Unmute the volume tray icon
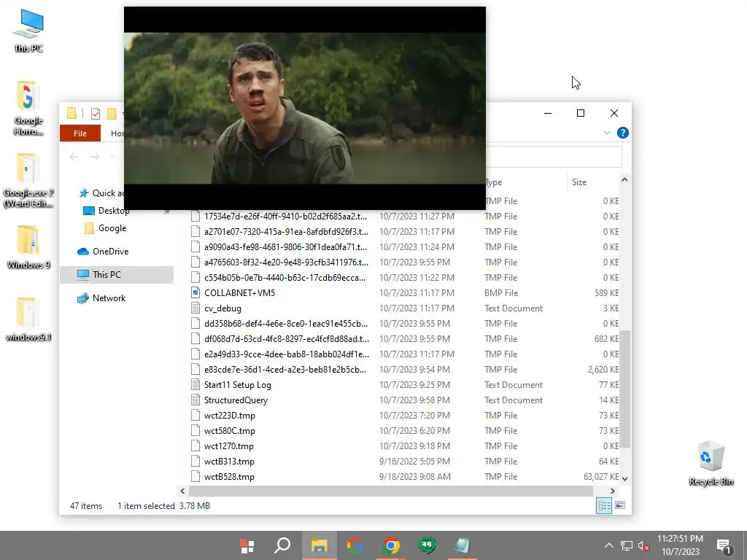The width and height of the screenshot is (747, 560). click(643, 545)
